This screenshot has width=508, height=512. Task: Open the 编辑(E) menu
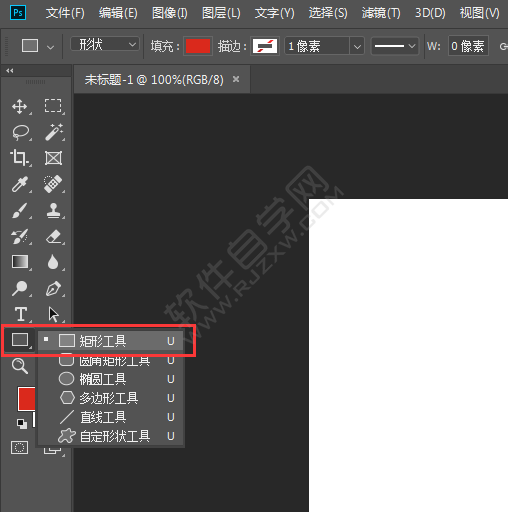[x=118, y=13]
